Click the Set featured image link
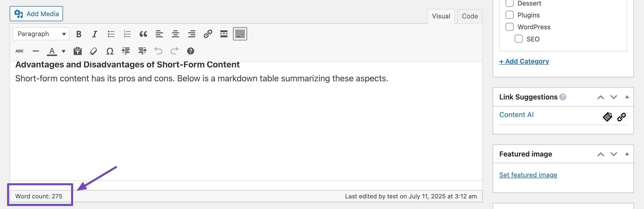 [528, 175]
